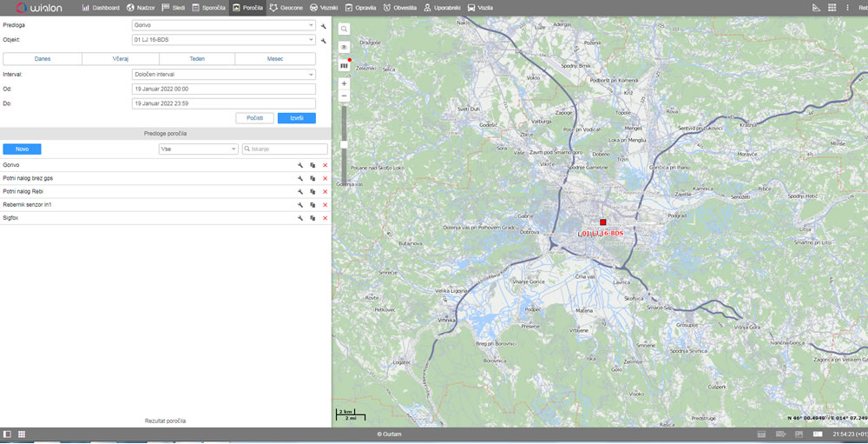Click the map zoom slider handle
The width and height of the screenshot is (868, 444).
(x=344, y=145)
